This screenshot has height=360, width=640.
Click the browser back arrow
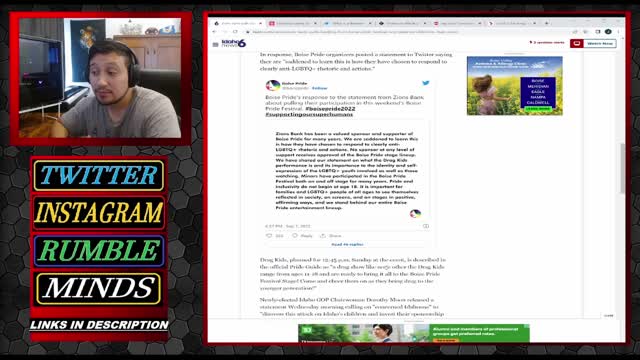[x=214, y=32]
